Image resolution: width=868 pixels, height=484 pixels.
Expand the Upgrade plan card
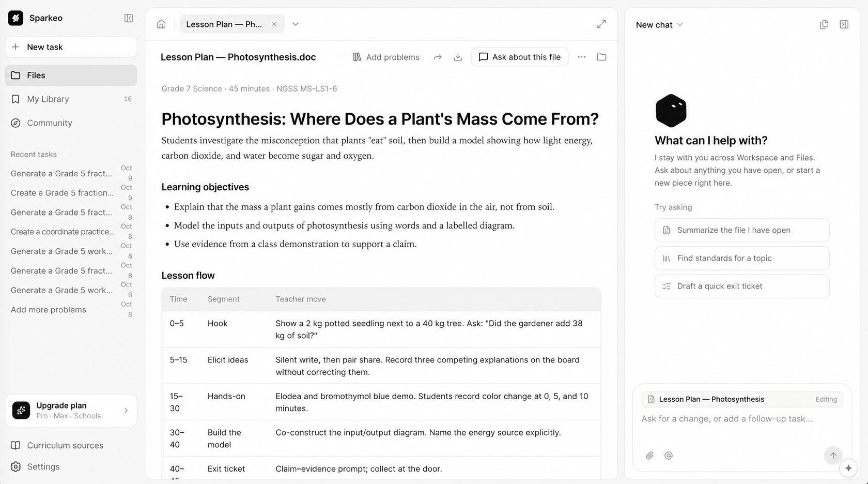[x=71, y=411]
